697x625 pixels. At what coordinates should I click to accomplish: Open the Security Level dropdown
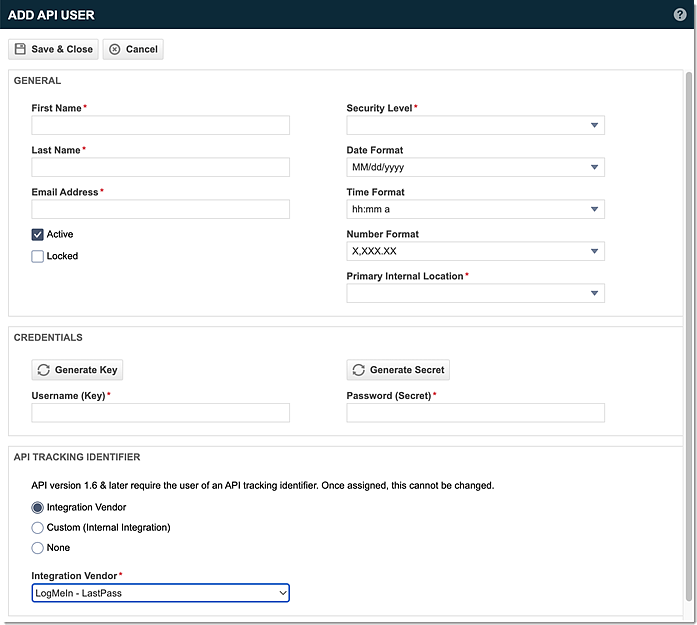point(475,125)
